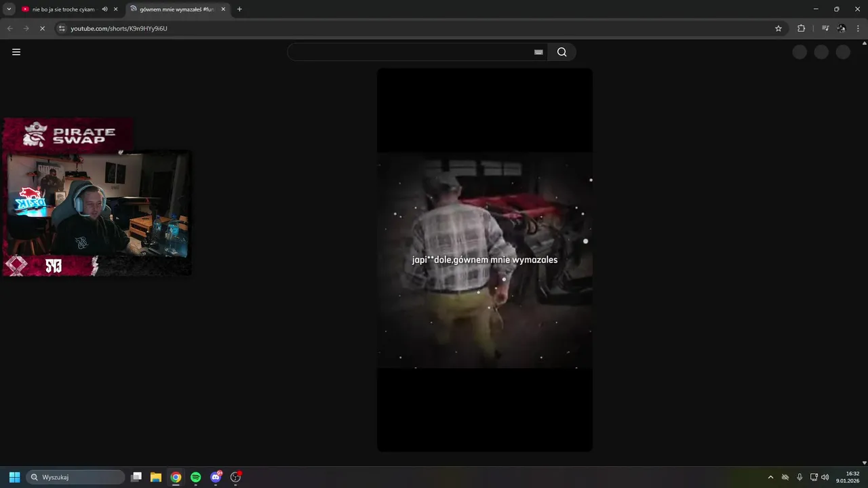Click the microphone icon in system tray
This screenshot has width=868, height=488.
tap(800, 477)
